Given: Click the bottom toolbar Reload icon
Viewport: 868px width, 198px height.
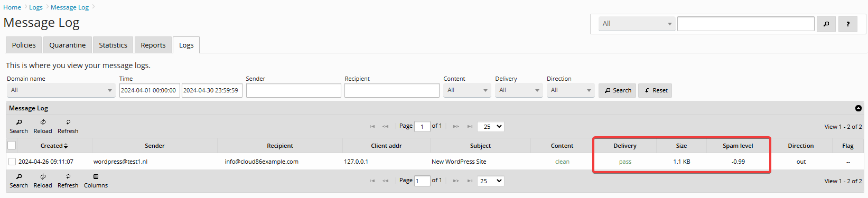Looking at the screenshot, I should pyautogui.click(x=43, y=176).
